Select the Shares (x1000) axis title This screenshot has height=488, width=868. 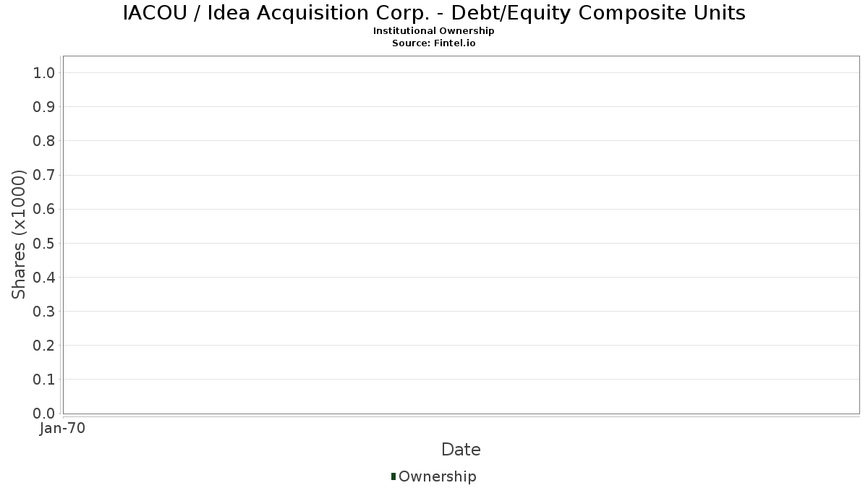[20, 234]
